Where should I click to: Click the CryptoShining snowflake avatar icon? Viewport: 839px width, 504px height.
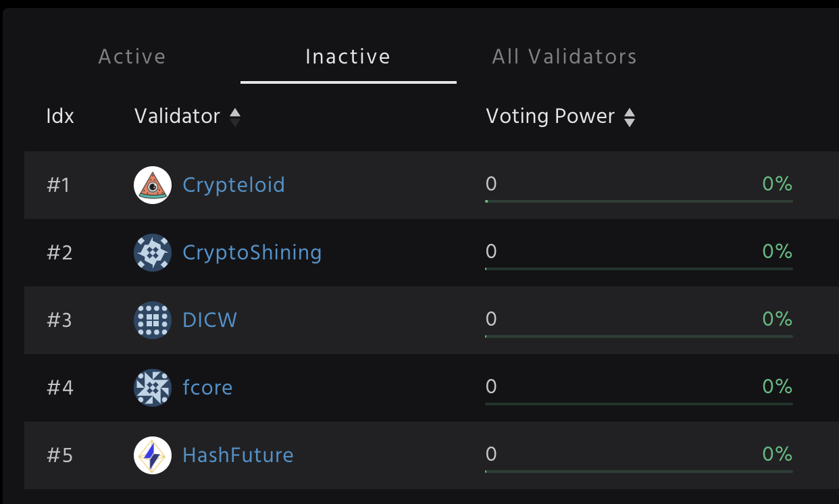[153, 253]
